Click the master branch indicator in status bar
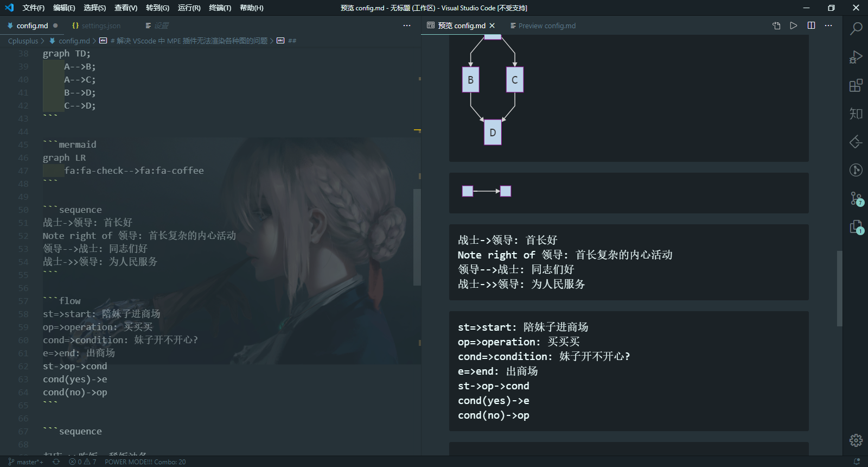 pyautogui.click(x=26, y=462)
